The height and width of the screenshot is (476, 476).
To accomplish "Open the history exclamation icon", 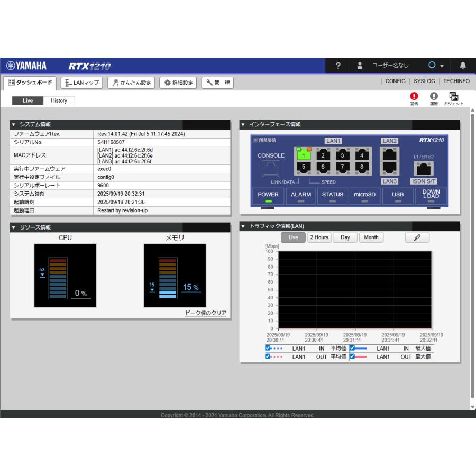I will coord(434,96).
